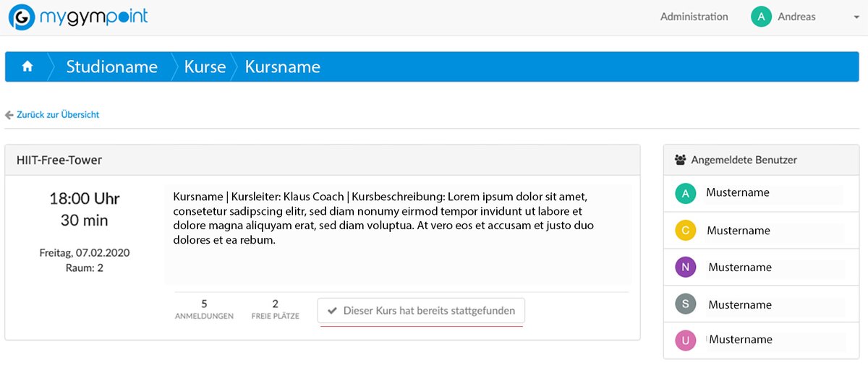This screenshot has width=868, height=381.
Task: Click the pink U user avatar
Action: coord(685,341)
